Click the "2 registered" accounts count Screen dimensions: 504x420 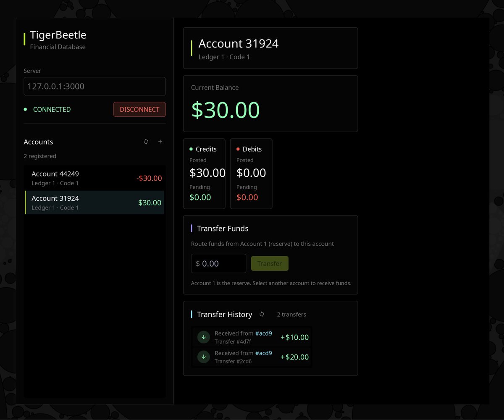pyautogui.click(x=40, y=156)
